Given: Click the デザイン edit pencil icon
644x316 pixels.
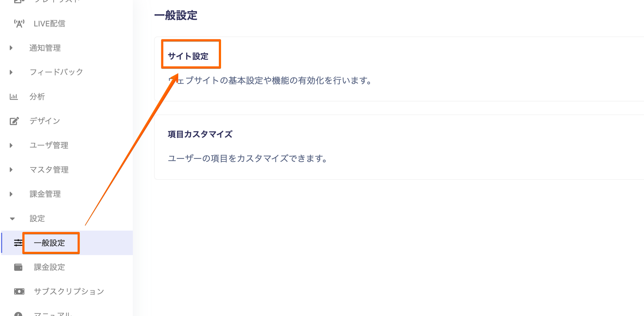Looking at the screenshot, I should click(x=14, y=121).
